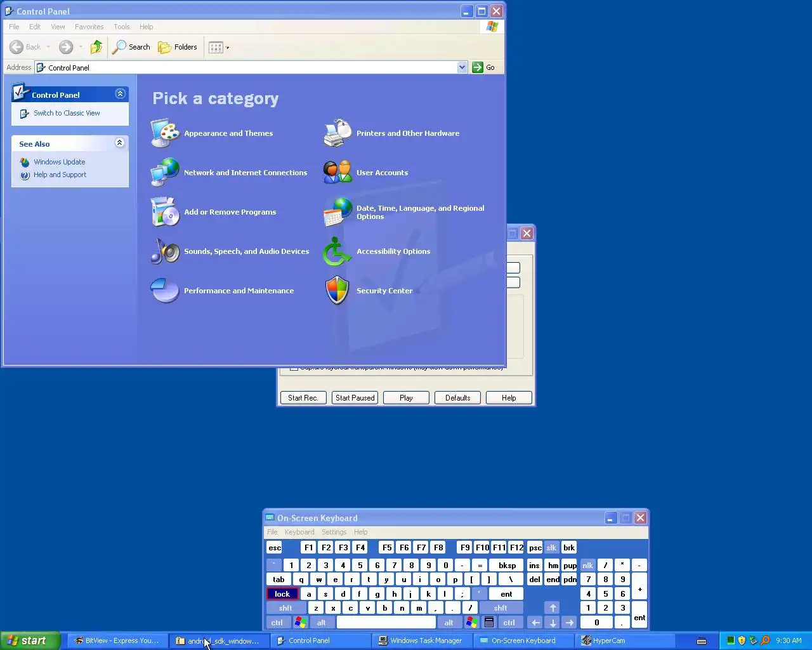Click the left arrow key on keyboard
Viewport: 812px width, 650px height.
(x=535, y=623)
